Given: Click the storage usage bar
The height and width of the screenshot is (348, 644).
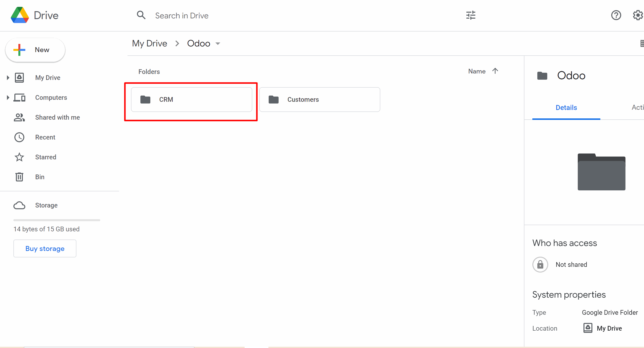Looking at the screenshot, I should point(57,220).
